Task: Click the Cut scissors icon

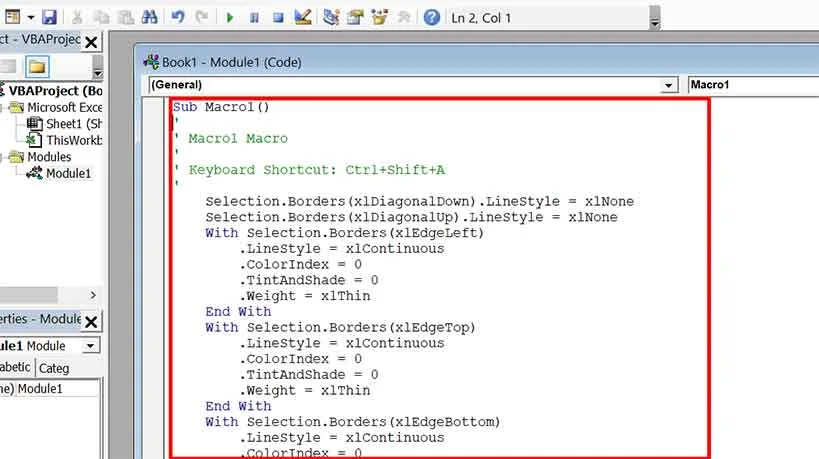Action: (77, 18)
